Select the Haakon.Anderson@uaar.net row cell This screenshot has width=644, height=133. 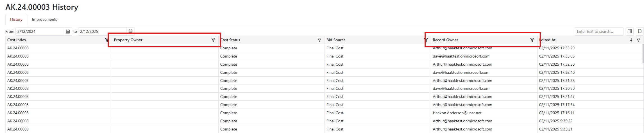coord(457,113)
